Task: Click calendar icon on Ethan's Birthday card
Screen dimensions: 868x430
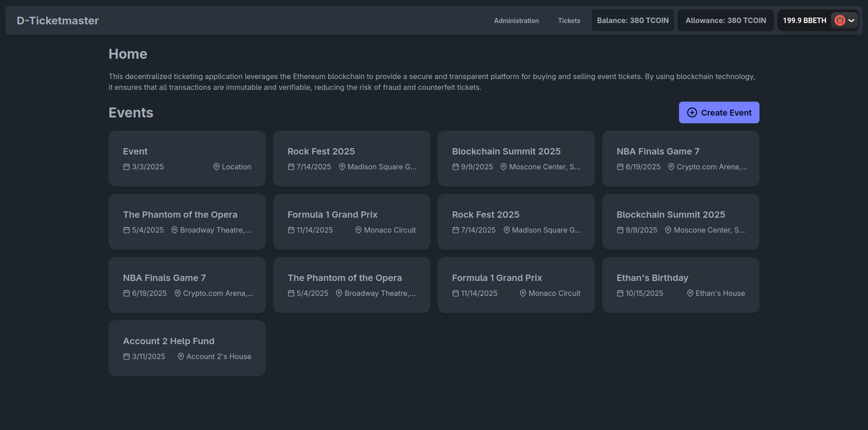Action: pyautogui.click(x=620, y=294)
